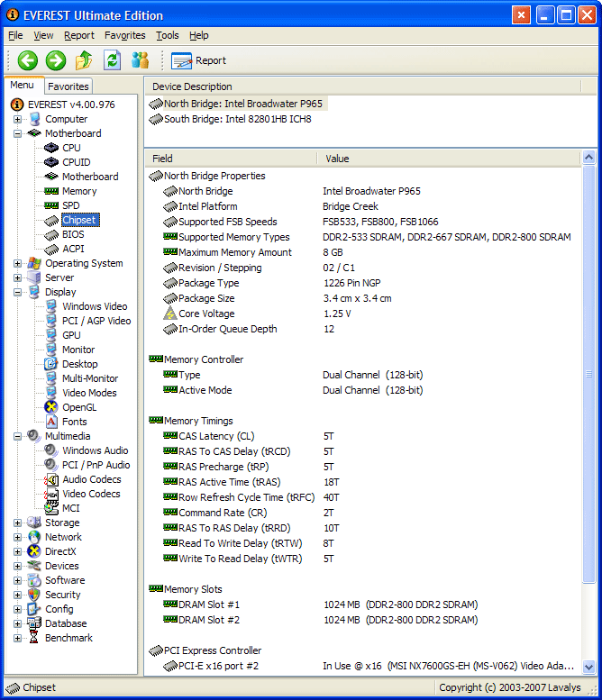This screenshot has height=700, width=602.
Task: Select PCI / PnP Audio item
Action: pyautogui.click(x=96, y=465)
